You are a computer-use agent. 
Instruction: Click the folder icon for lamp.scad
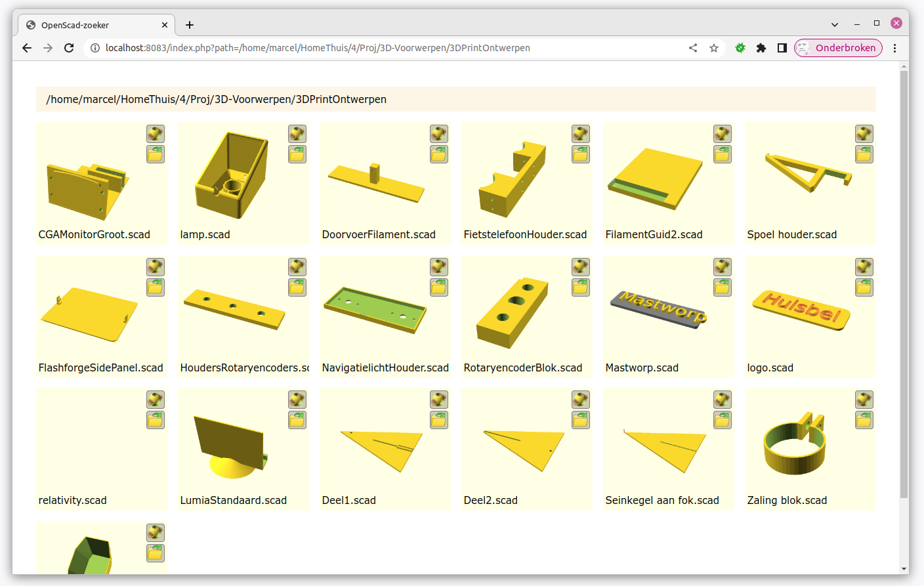297,154
